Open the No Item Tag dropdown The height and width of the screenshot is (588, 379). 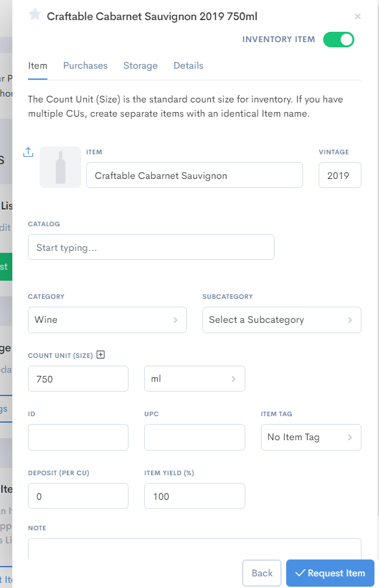pos(311,437)
